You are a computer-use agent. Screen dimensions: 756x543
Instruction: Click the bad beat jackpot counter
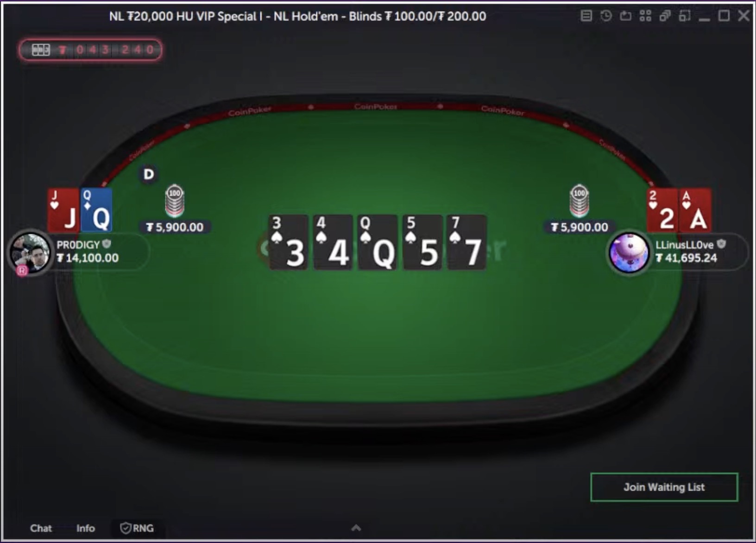[x=91, y=50]
